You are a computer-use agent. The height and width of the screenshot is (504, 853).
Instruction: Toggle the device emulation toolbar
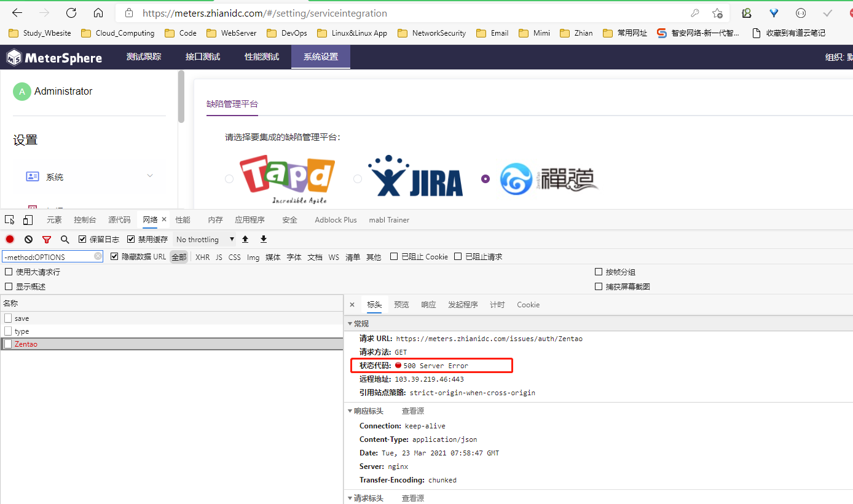pos(28,219)
